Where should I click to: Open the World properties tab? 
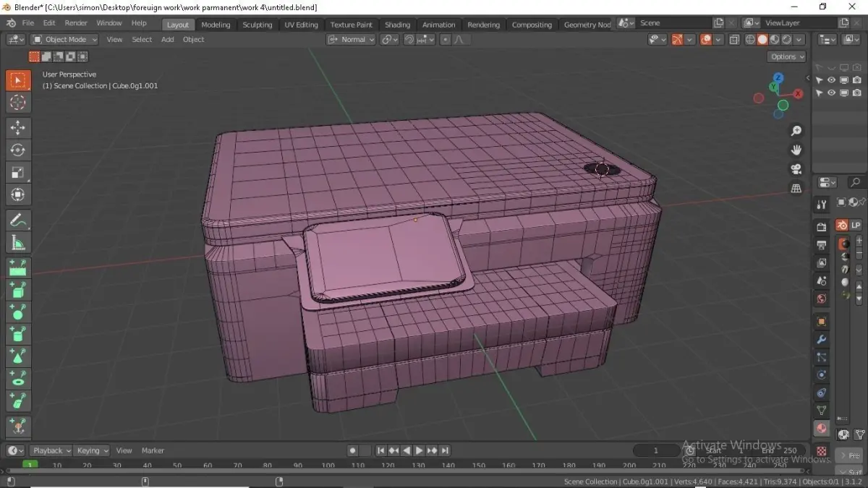[x=822, y=299]
